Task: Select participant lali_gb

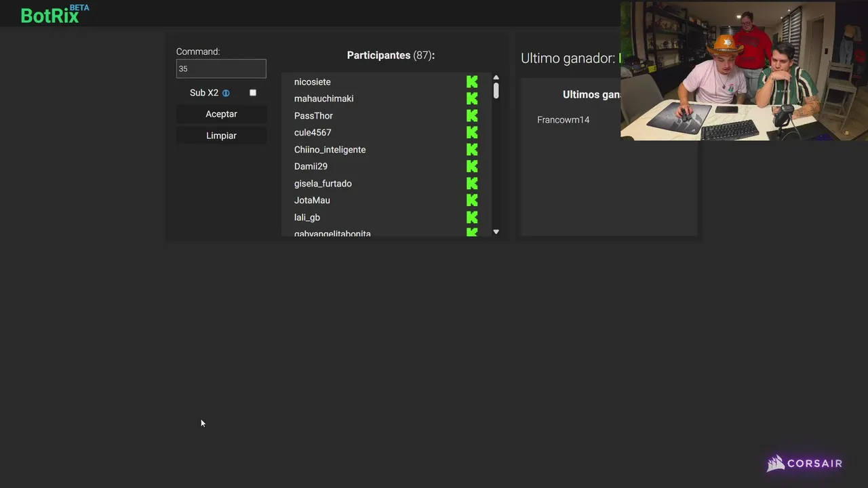Action: (307, 218)
